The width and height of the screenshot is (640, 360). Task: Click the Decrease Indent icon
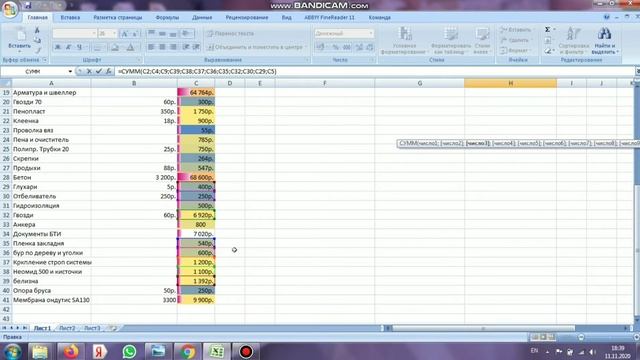tap(186, 47)
